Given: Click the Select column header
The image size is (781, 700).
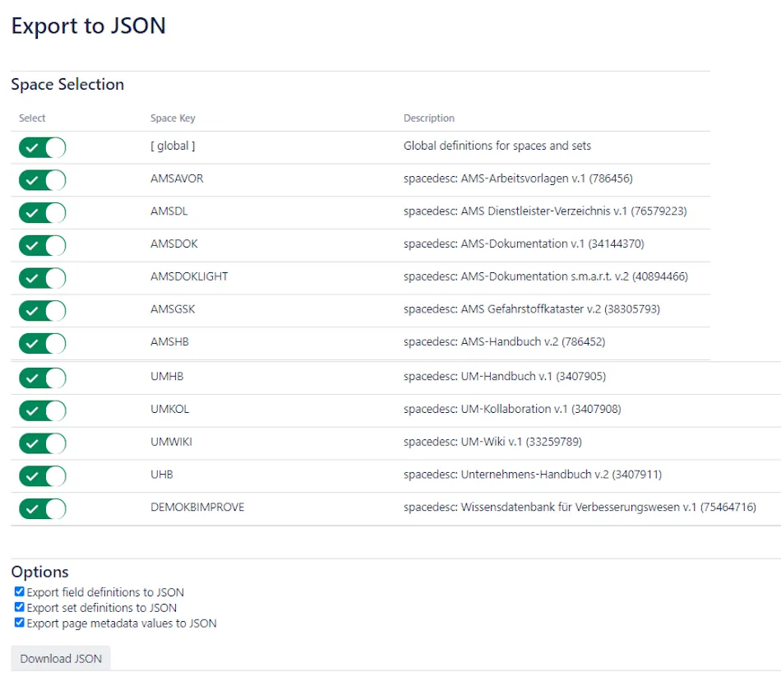Looking at the screenshot, I should point(32,118).
